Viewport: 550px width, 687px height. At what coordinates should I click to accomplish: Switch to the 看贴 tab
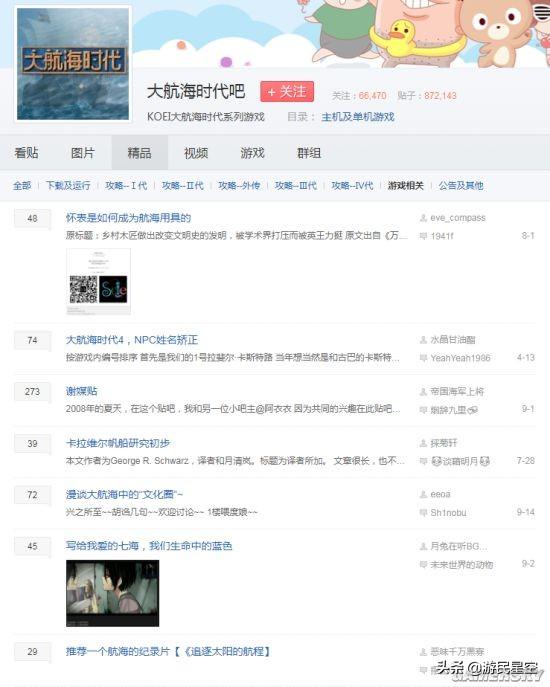26,153
